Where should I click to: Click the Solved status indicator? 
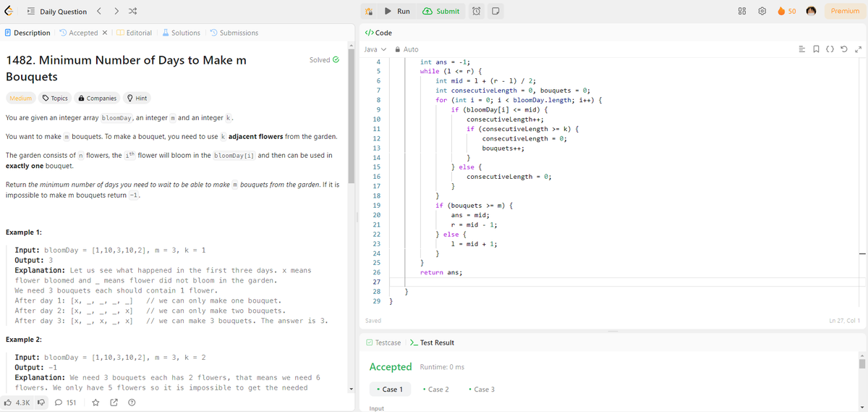click(x=324, y=60)
